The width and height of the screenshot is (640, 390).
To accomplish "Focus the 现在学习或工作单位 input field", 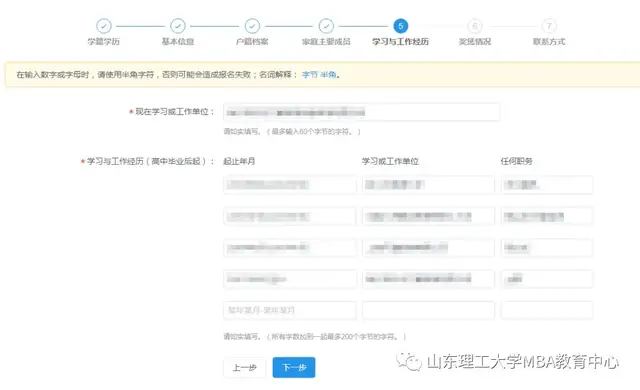I will (x=362, y=112).
